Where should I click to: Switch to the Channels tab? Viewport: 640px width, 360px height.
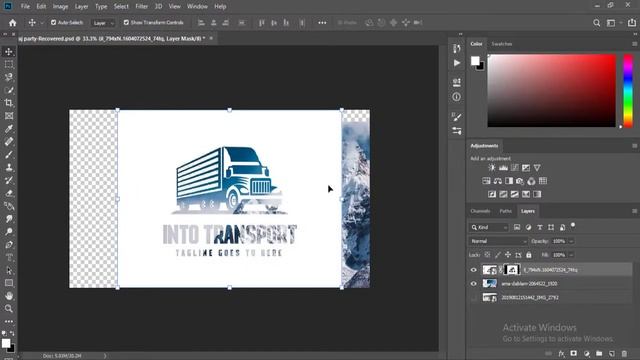point(480,211)
